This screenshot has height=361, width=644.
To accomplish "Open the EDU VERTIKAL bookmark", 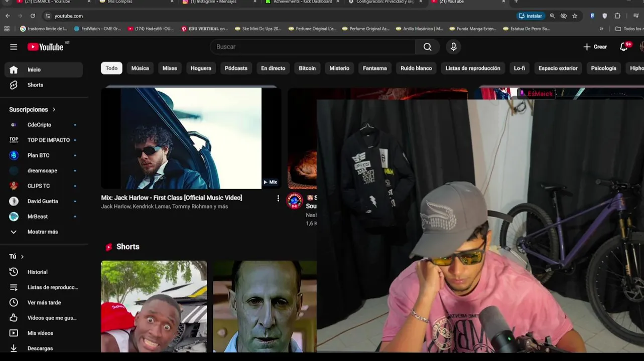I will click(204, 29).
